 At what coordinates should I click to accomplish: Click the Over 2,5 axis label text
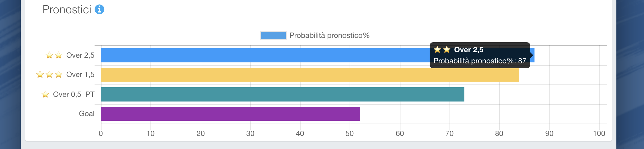point(80,55)
